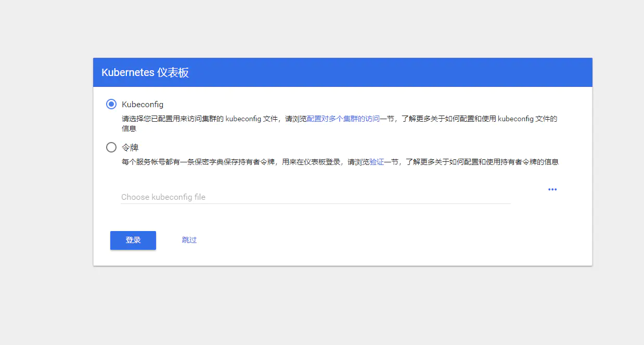644x345 pixels.
Task: Select the 令牌 token radio button
Action: [x=111, y=147]
